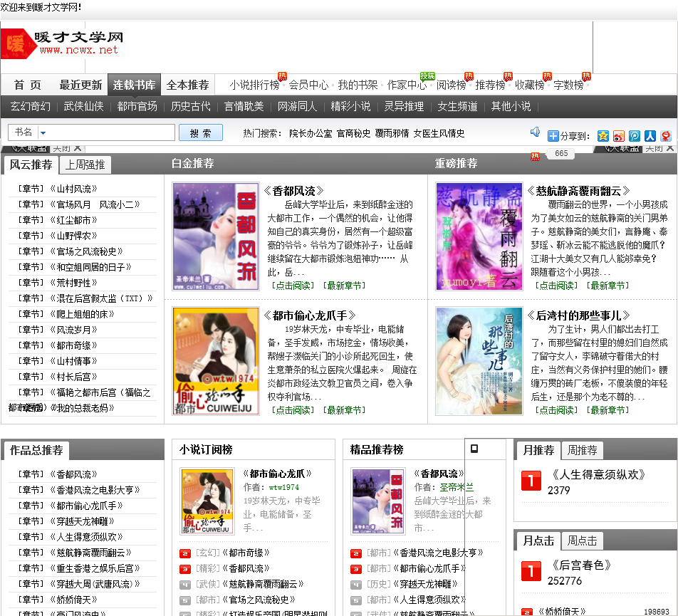Open 《人生得意须纵欢》 in 月推荐
The width and height of the screenshot is (678, 616).
click(x=599, y=475)
